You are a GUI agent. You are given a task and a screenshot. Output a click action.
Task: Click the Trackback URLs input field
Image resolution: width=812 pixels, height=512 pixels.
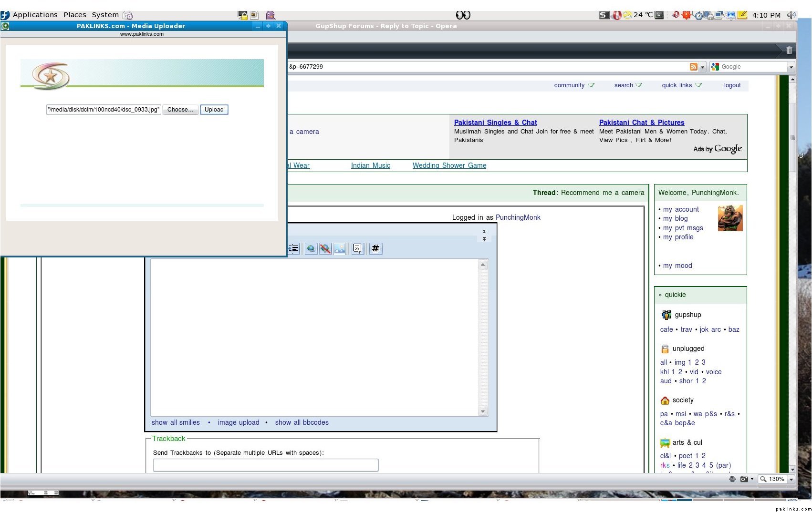pyautogui.click(x=265, y=465)
